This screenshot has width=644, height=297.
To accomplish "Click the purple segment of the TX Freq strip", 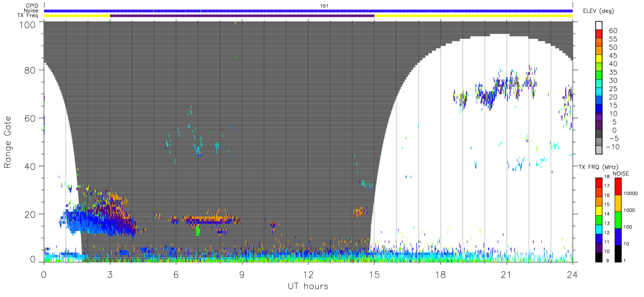I will tap(242, 16).
